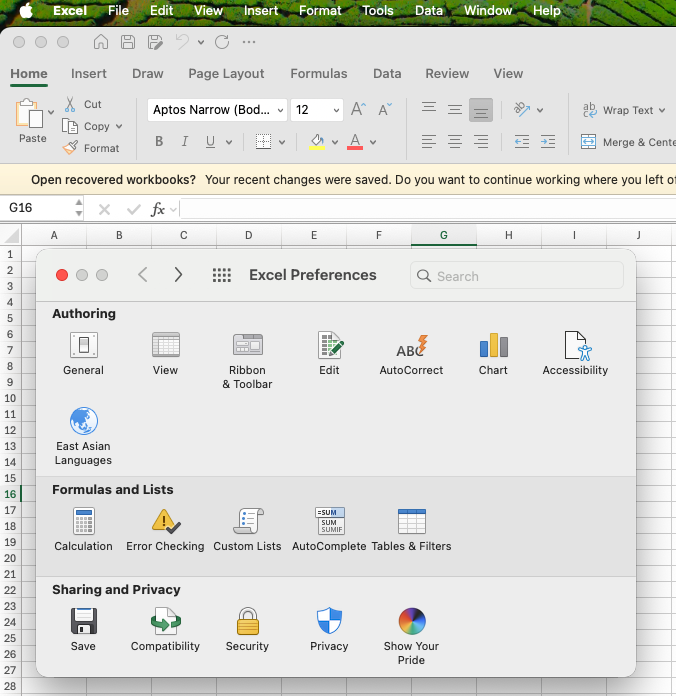Expand the font name dropdown
Image resolution: width=676 pixels, height=696 pixels.
(x=279, y=110)
